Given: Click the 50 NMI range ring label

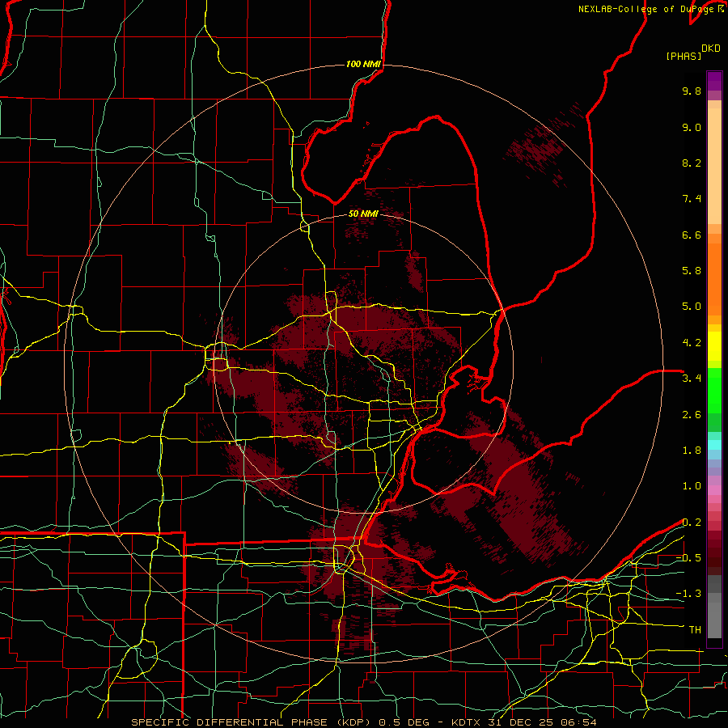Looking at the screenshot, I should [x=363, y=214].
